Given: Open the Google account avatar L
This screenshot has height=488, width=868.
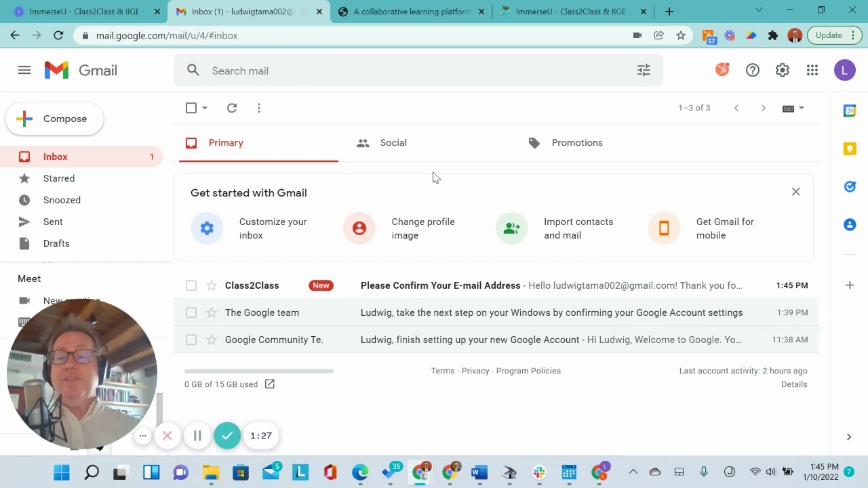Looking at the screenshot, I should point(845,70).
